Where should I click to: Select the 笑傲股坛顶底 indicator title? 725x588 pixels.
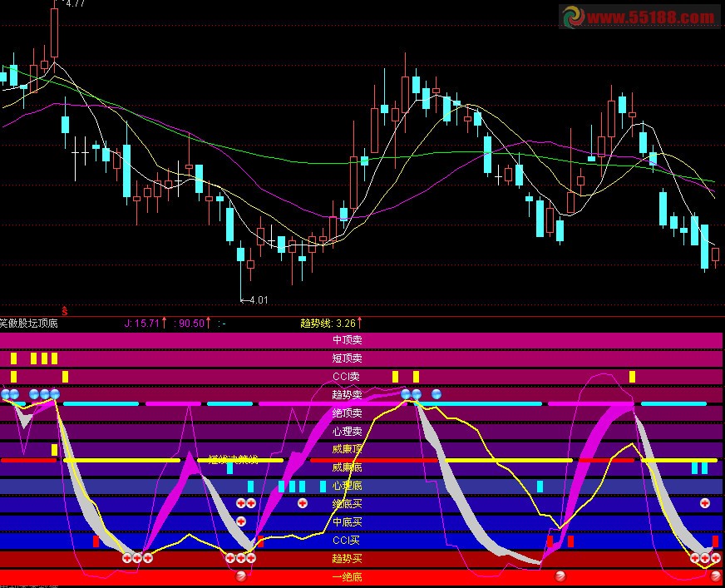pos(29,323)
